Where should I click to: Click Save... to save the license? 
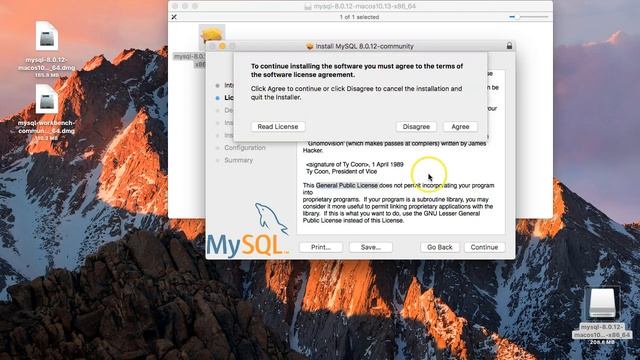tap(371, 247)
